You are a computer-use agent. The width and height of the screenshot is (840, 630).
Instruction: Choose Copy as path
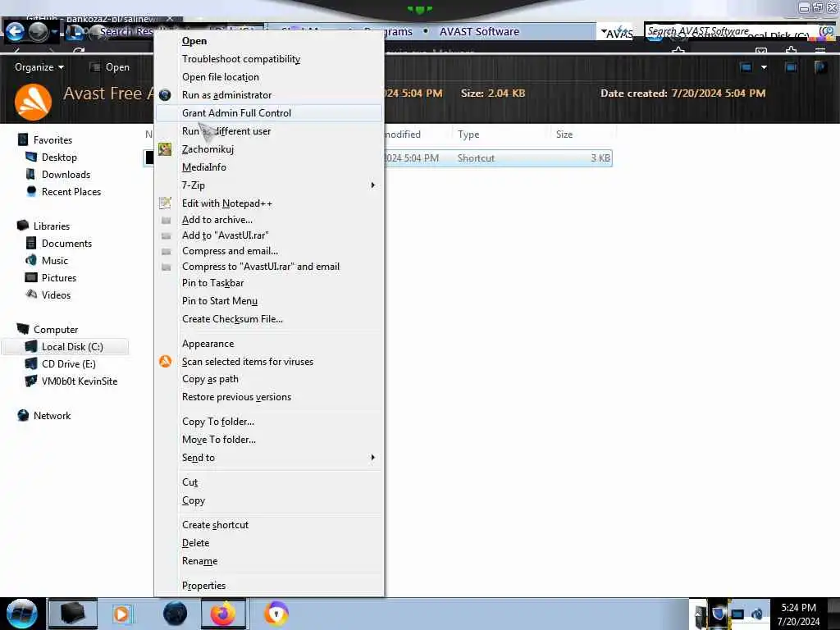[210, 379]
